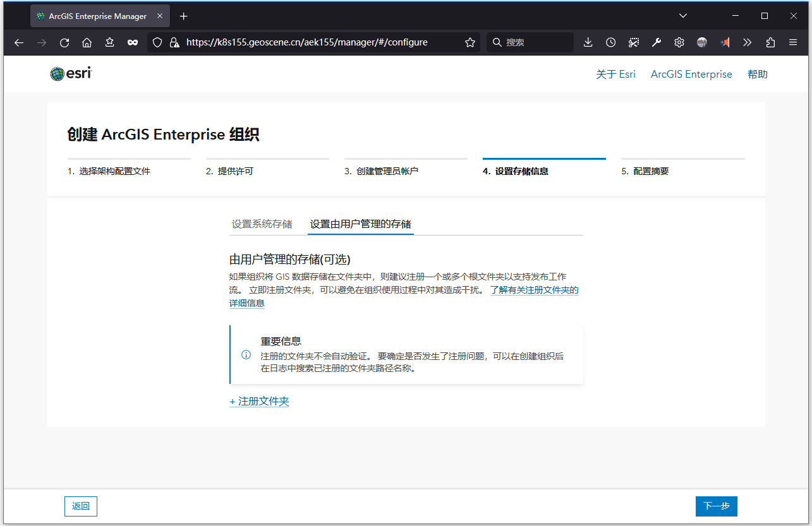Click the 返回 back button
812x526 pixels.
coord(81,506)
